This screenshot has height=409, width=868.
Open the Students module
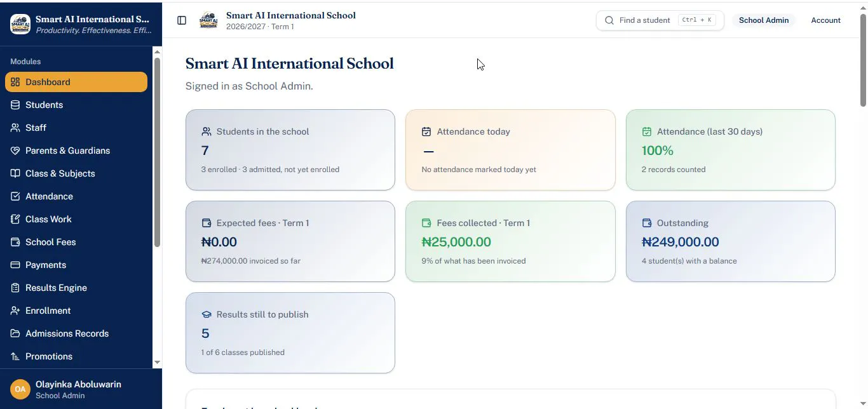pyautogui.click(x=76, y=105)
